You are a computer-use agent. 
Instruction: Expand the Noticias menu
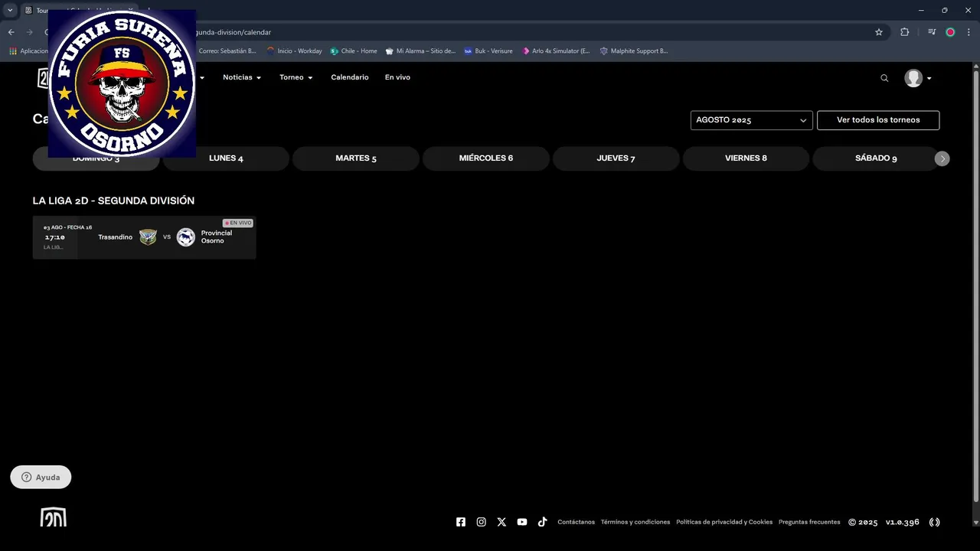click(x=242, y=77)
